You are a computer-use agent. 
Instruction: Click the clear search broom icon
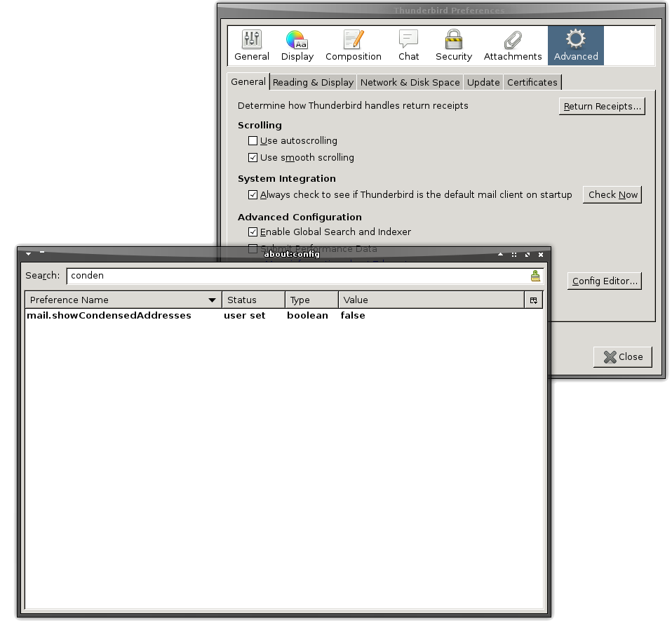536,276
